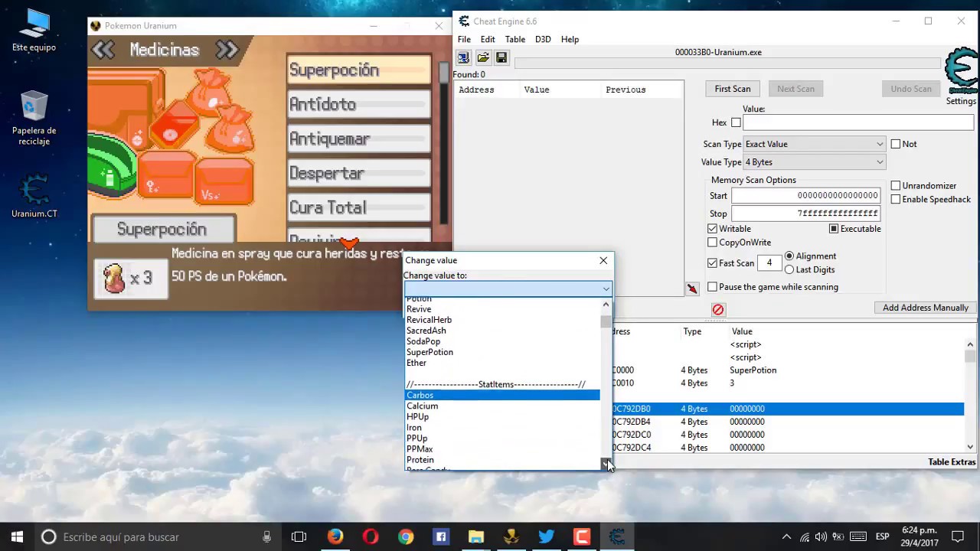
Task: Open Este equipo desktop icon
Action: pos(34,31)
